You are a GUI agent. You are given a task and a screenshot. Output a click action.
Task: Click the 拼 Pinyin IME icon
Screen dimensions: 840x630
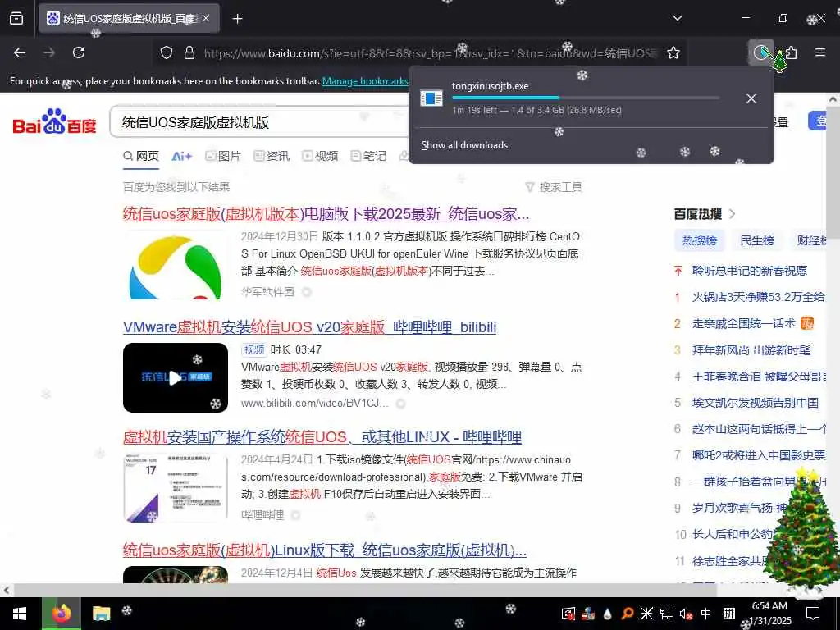[x=728, y=614]
